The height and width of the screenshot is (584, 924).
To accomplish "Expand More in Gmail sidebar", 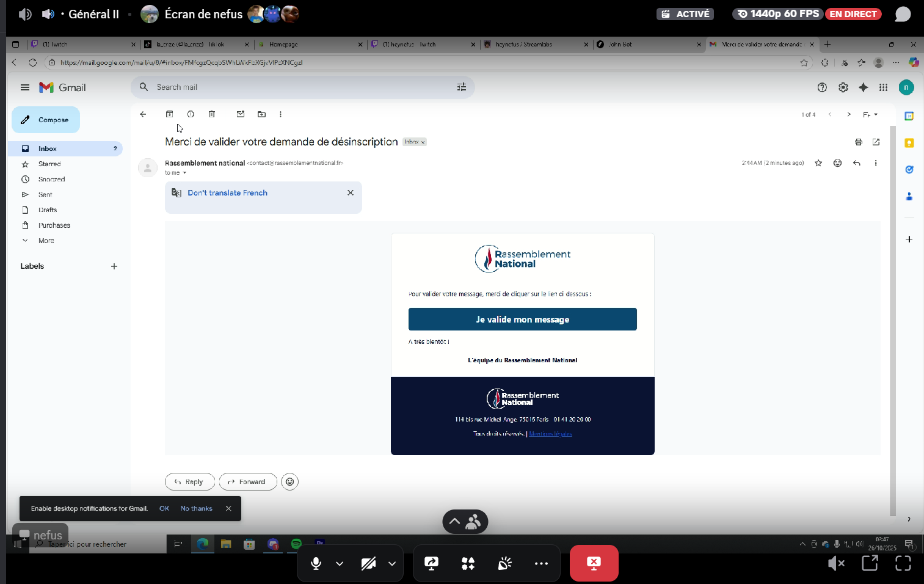I will pos(46,241).
